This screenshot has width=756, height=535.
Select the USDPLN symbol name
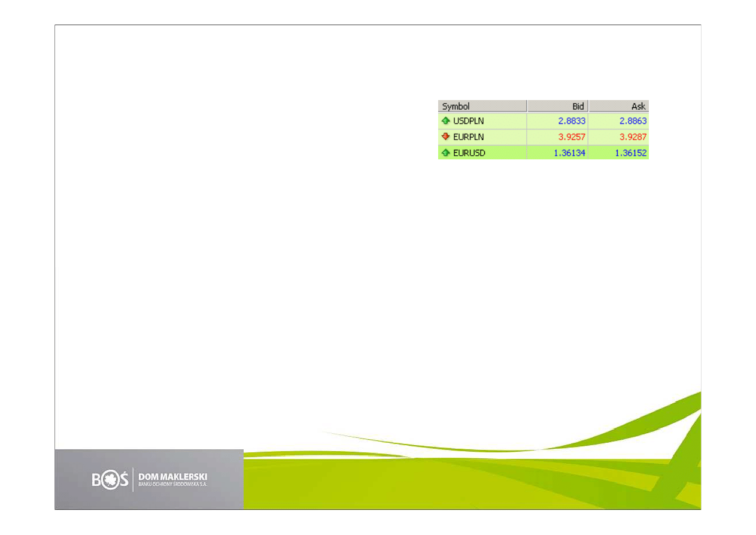469,121
